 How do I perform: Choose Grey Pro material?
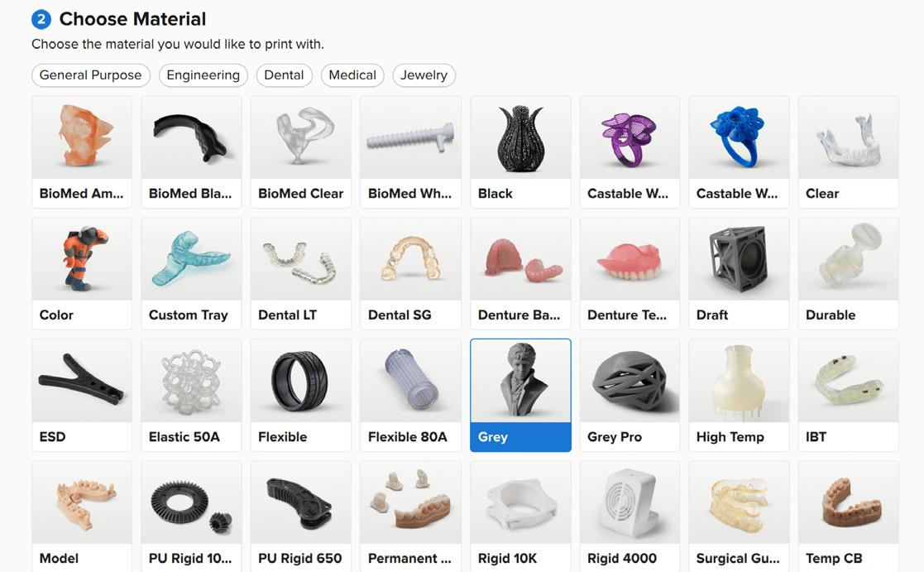[x=630, y=395]
